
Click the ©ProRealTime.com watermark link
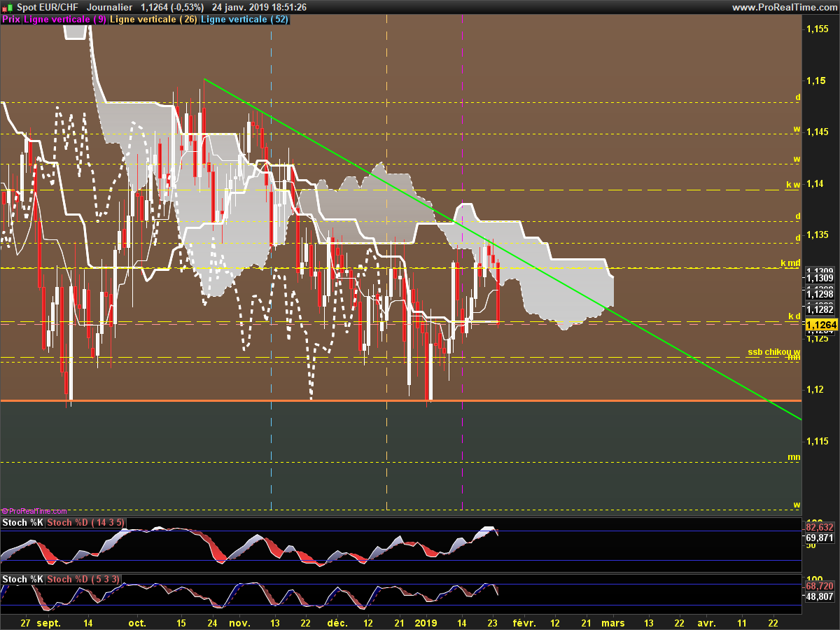coord(35,512)
